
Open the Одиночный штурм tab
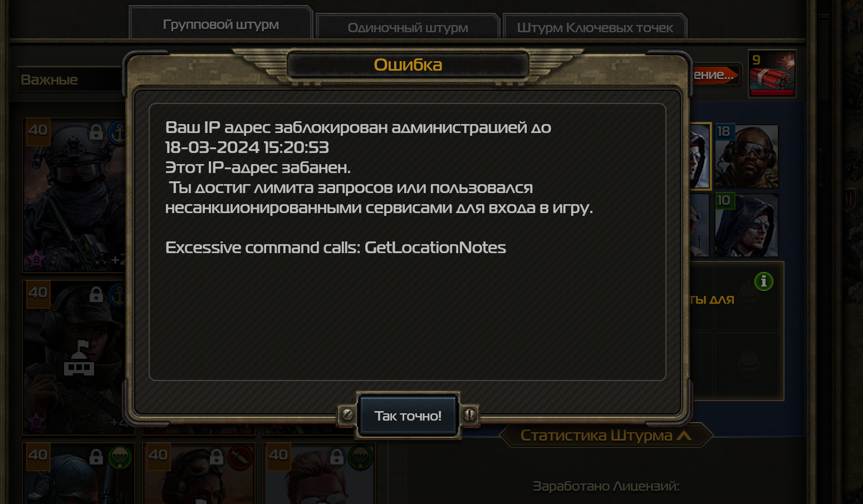coord(408,27)
